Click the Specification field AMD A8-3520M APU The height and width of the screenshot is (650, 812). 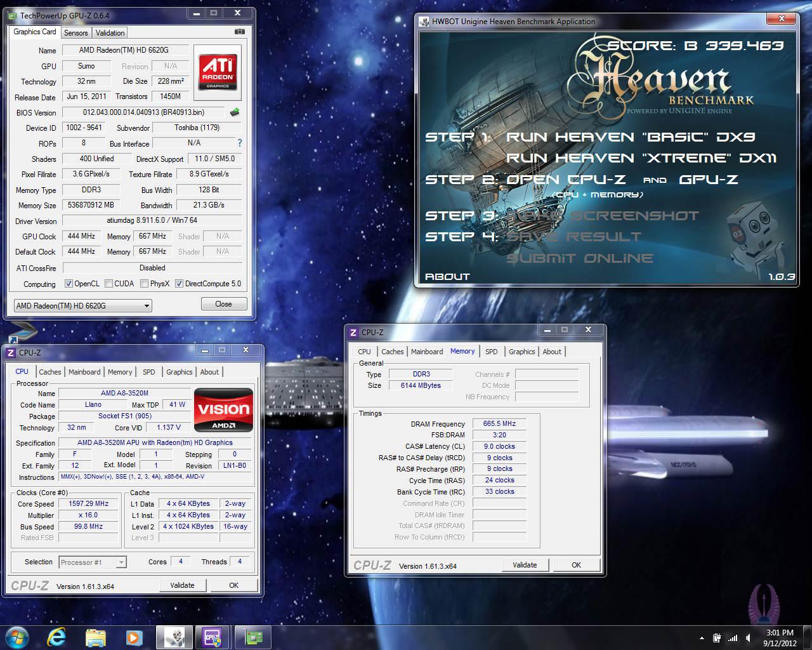pos(155,442)
